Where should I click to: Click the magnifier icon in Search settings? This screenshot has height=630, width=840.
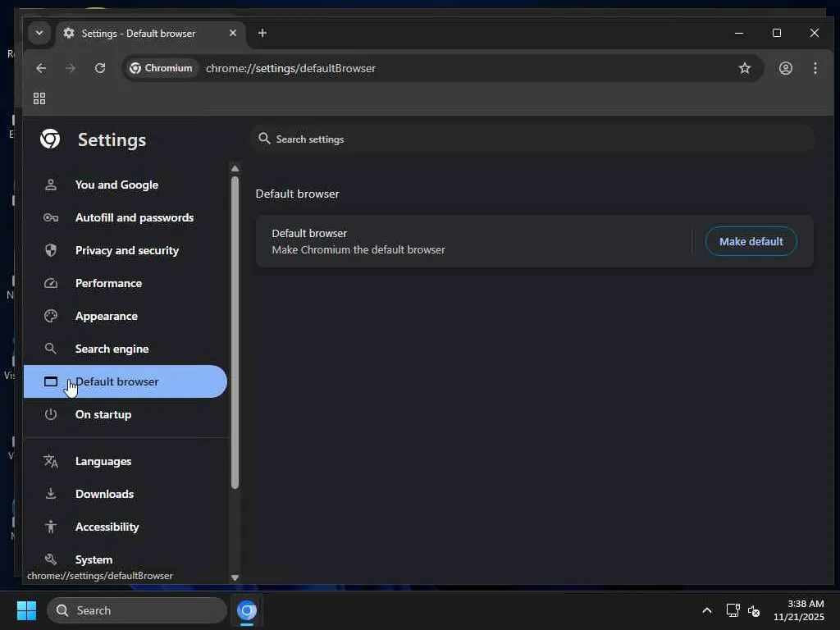(264, 139)
